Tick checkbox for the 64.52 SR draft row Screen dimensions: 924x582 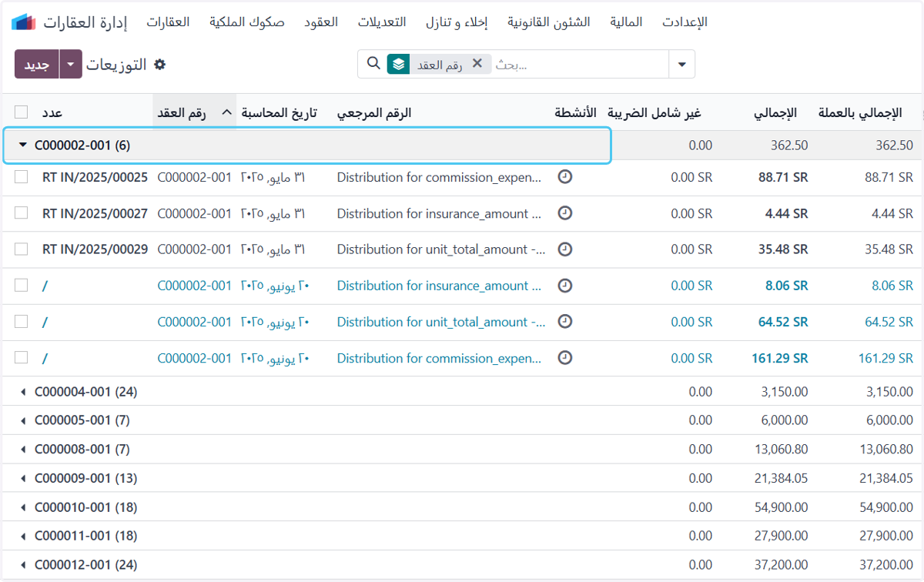click(22, 322)
